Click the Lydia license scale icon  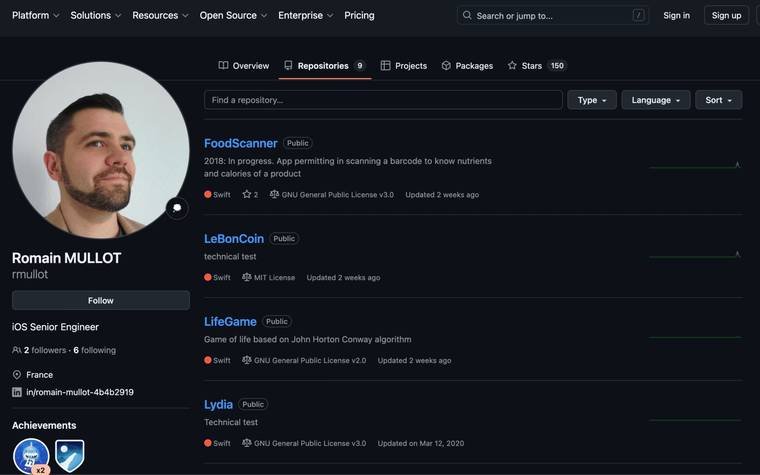click(x=246, y=443)
